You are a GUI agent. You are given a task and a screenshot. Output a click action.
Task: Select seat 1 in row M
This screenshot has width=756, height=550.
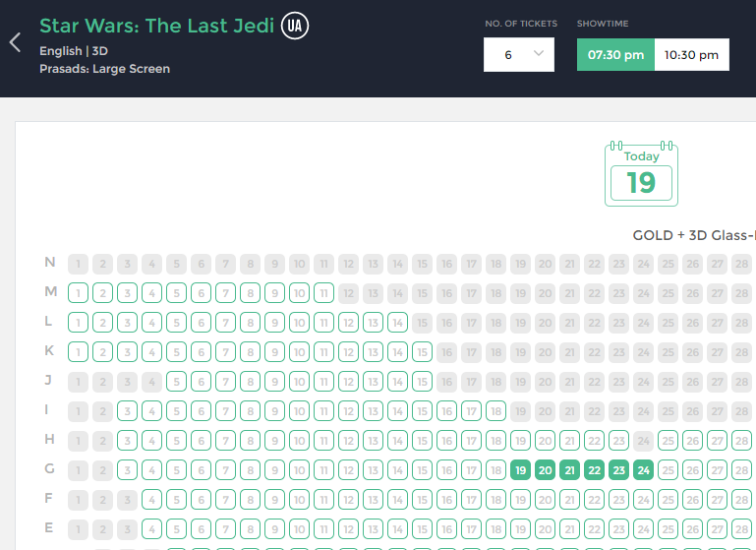click(x=78, y=293)
